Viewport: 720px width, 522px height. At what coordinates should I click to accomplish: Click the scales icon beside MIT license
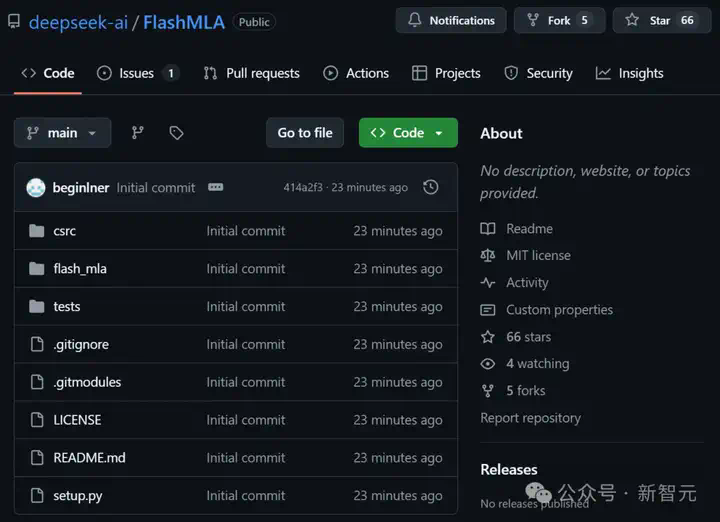pos(488,255)
